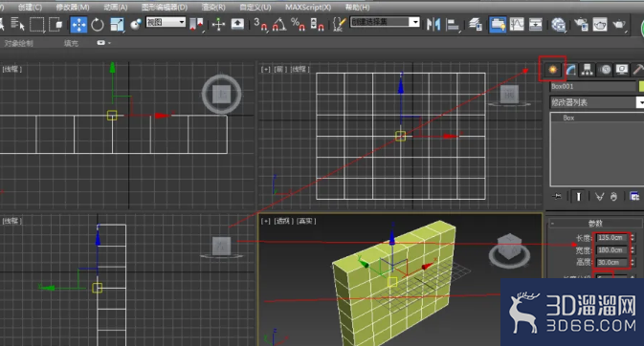Click the Select and Manipulate icon

[x=218, y=25]
